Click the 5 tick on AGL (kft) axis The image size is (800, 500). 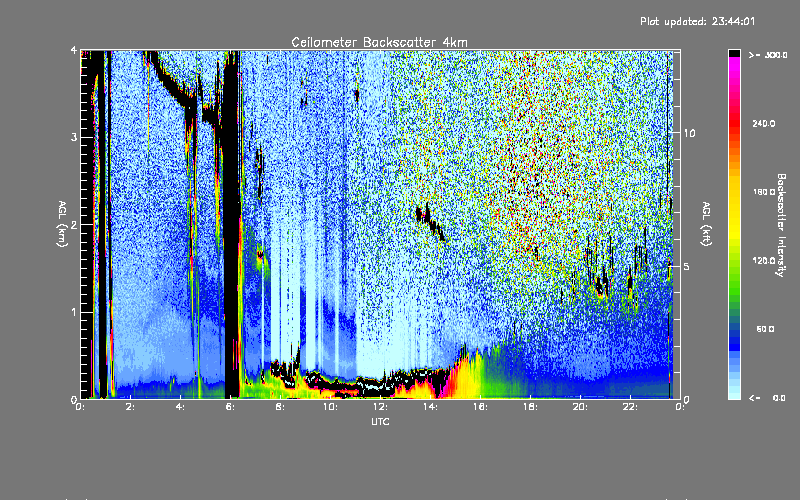686,266
